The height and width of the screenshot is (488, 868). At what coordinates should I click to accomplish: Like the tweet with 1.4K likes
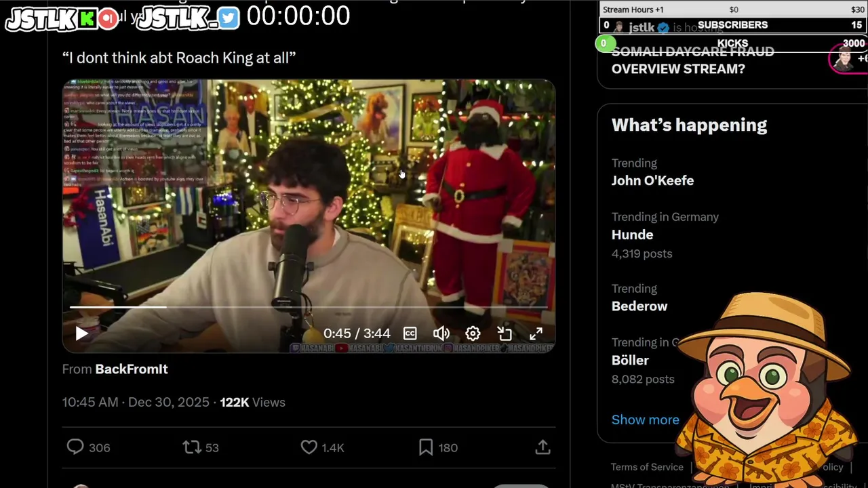pyautogui.click(x=323, y=447)
